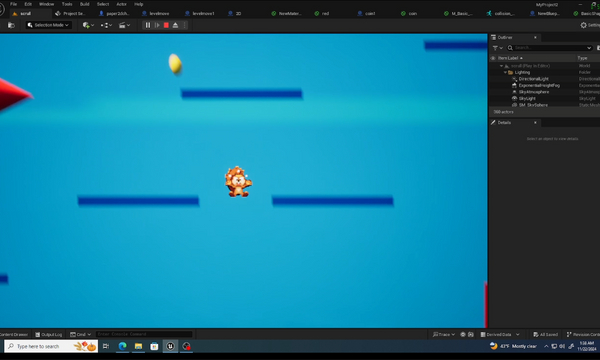
Task: Open the Derived Data dropdown
Action: point(500,334)
